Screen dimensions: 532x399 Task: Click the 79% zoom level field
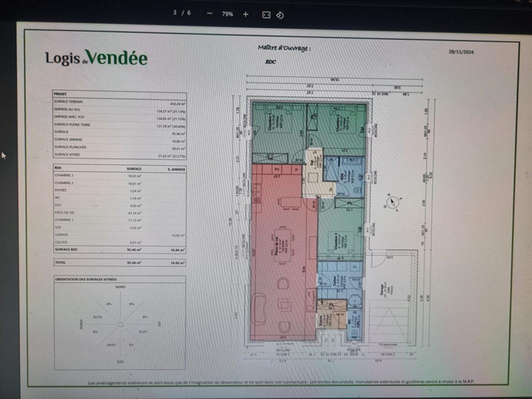click(228, 14)
